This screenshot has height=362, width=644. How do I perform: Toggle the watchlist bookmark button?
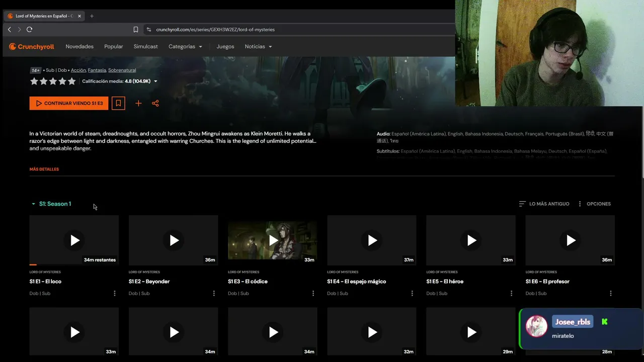coord(118,103)
